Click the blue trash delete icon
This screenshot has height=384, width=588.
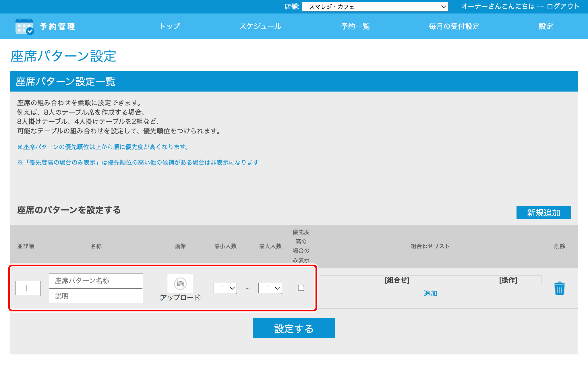click(559, 288)
